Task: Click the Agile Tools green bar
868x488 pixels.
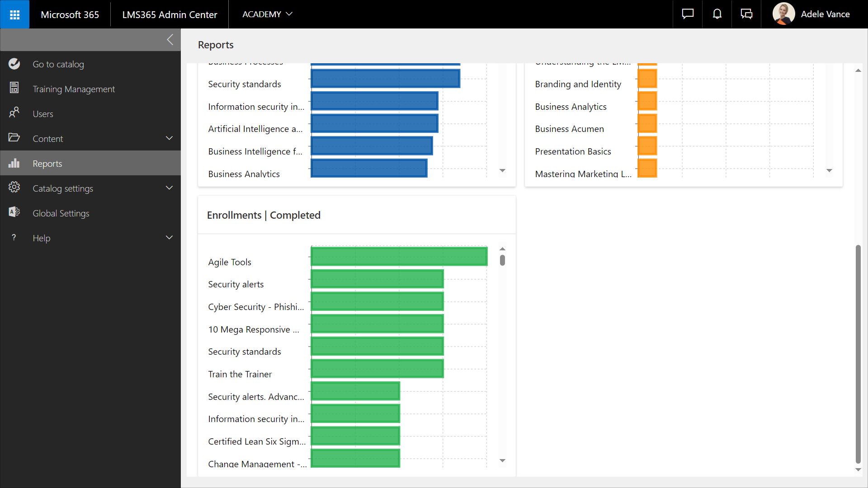Action: (399, 257)
